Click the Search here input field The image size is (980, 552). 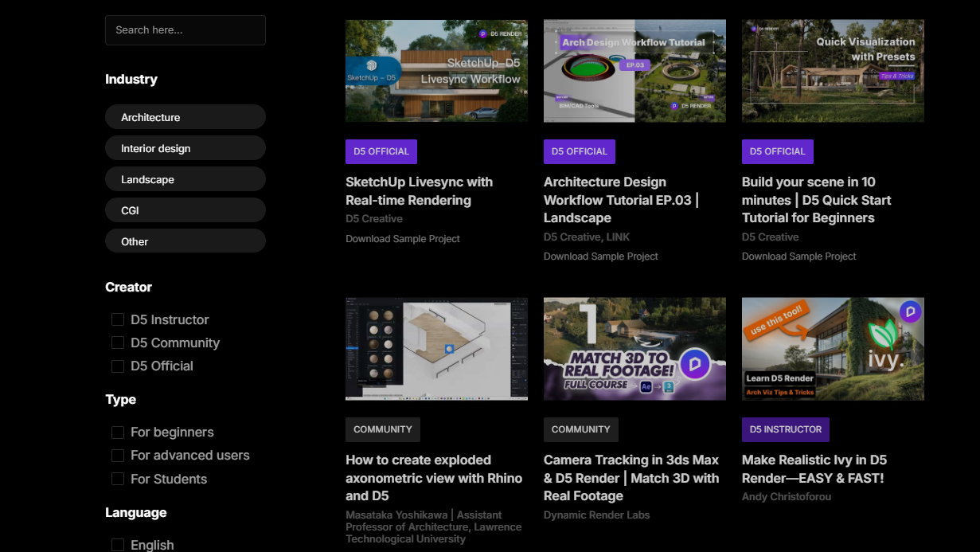tap(185, 30)
